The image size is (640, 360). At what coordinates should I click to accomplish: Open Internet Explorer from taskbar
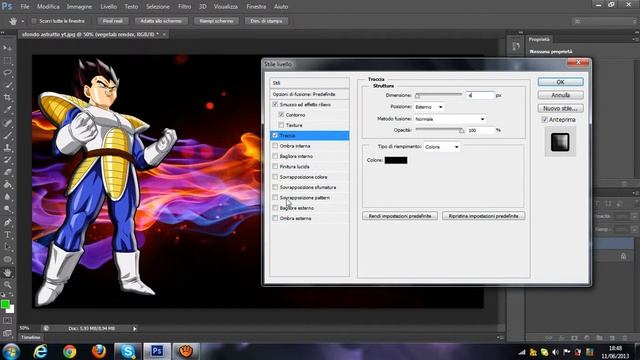(40, 351)
